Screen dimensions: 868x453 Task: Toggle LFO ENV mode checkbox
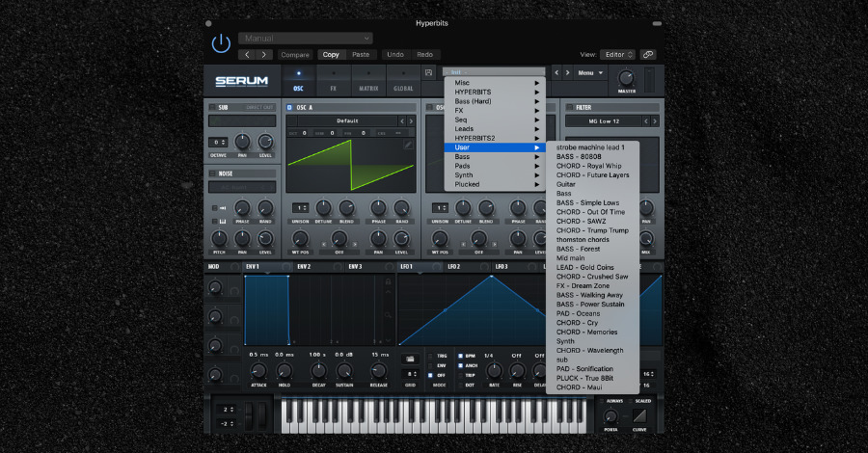point(431,365)
